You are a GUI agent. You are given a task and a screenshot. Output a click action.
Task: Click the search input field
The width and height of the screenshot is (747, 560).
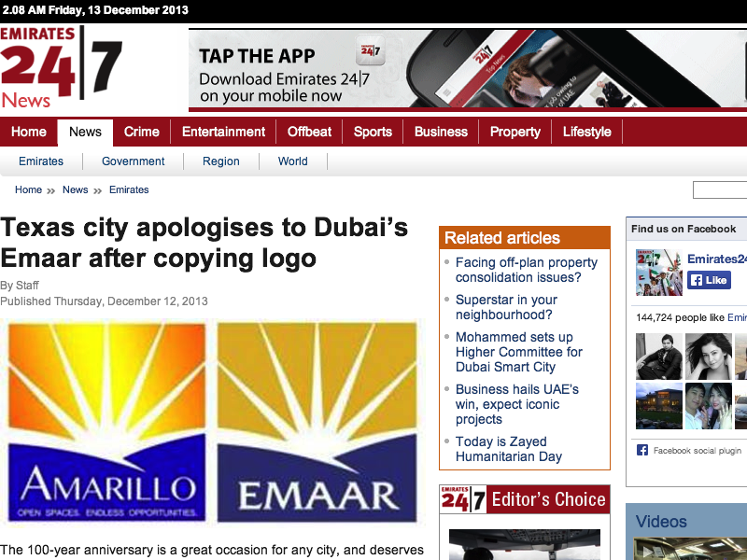coord(720,190)
